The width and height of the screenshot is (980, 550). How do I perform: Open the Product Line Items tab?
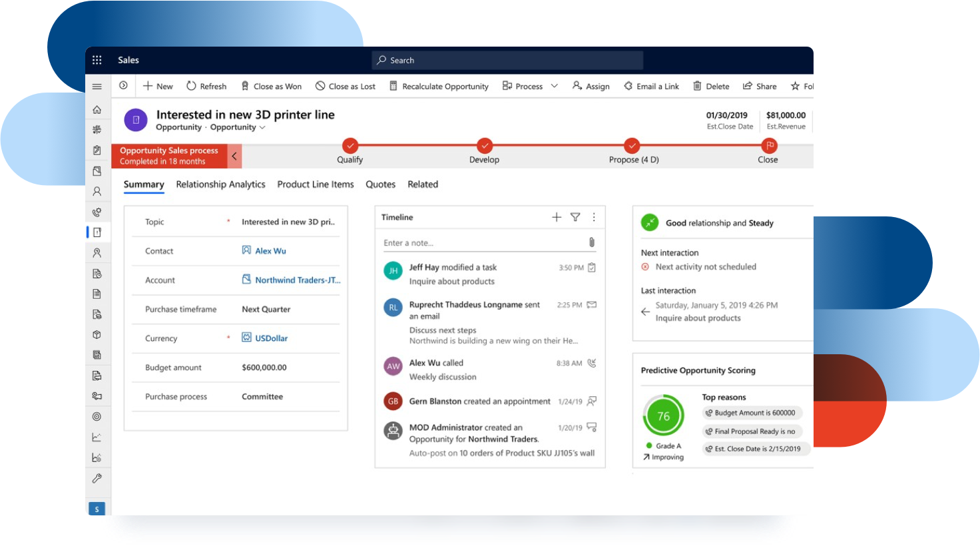coord(316,184)
